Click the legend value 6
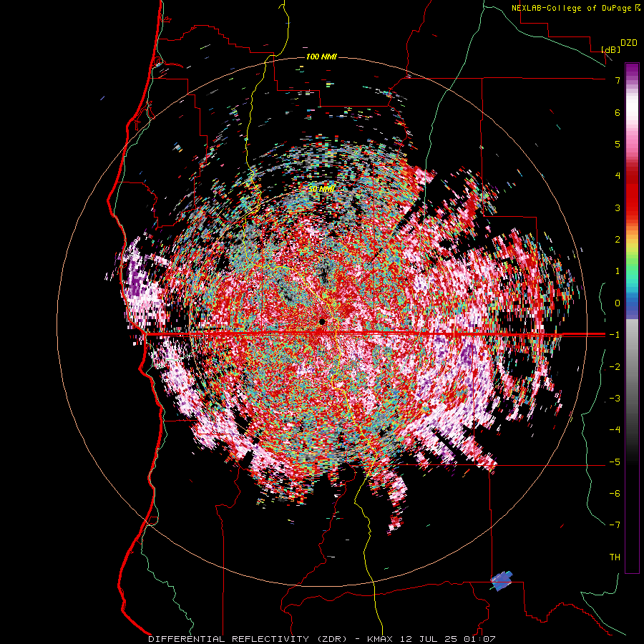This screenshot has width=644, height=644. click(618, 112)
